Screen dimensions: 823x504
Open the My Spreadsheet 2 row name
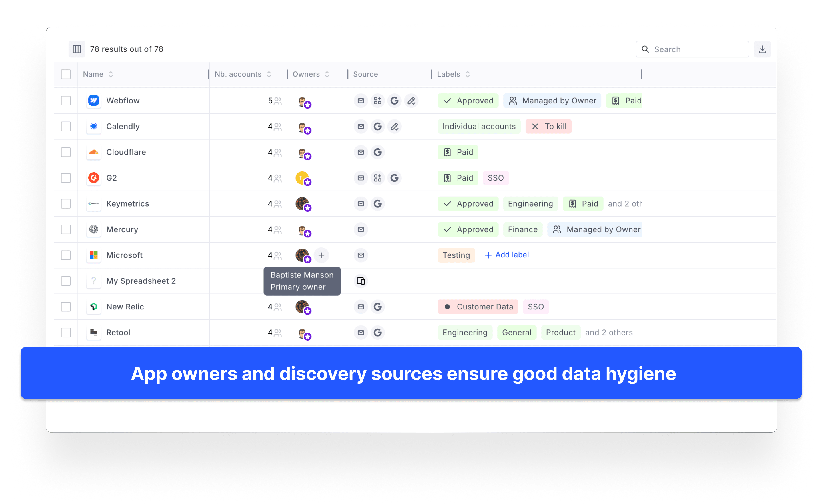[141, 281]
